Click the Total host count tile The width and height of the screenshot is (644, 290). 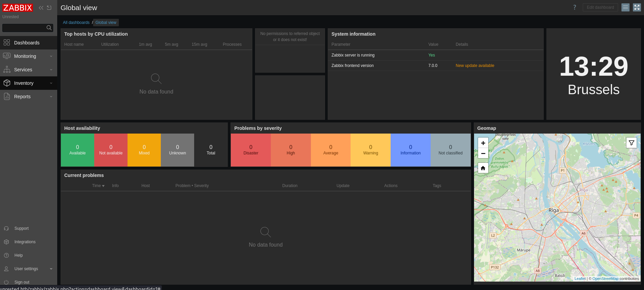(211, 150)
